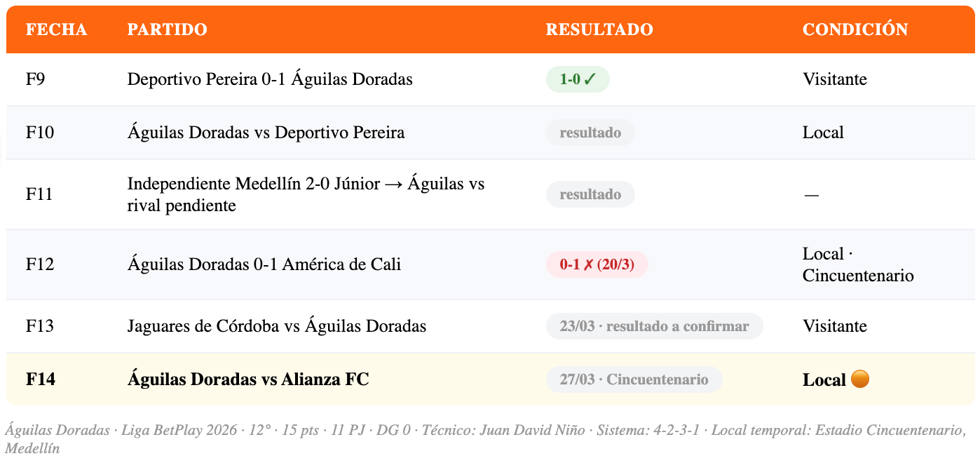980x470 pixels.
Task: Select the Deportivo Pereira 0-1 Águilas Doradas match
Action: click(270, 79)
